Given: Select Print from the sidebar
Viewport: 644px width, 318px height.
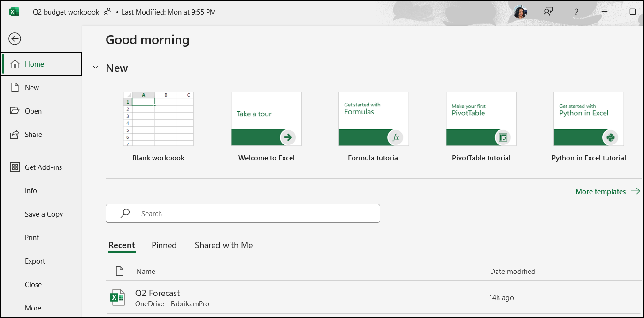Looking at the screenshot, I should pyautogui.click(x=32, y=237).
